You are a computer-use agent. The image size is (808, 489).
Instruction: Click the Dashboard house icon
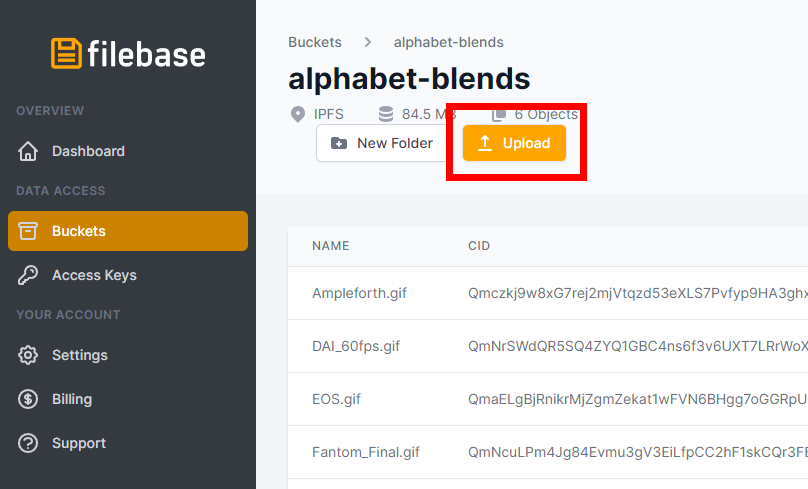[x=28, y=151]
